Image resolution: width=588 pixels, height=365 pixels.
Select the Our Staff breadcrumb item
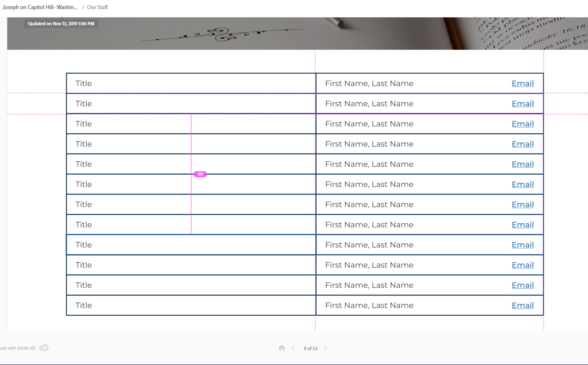(97, 7)
